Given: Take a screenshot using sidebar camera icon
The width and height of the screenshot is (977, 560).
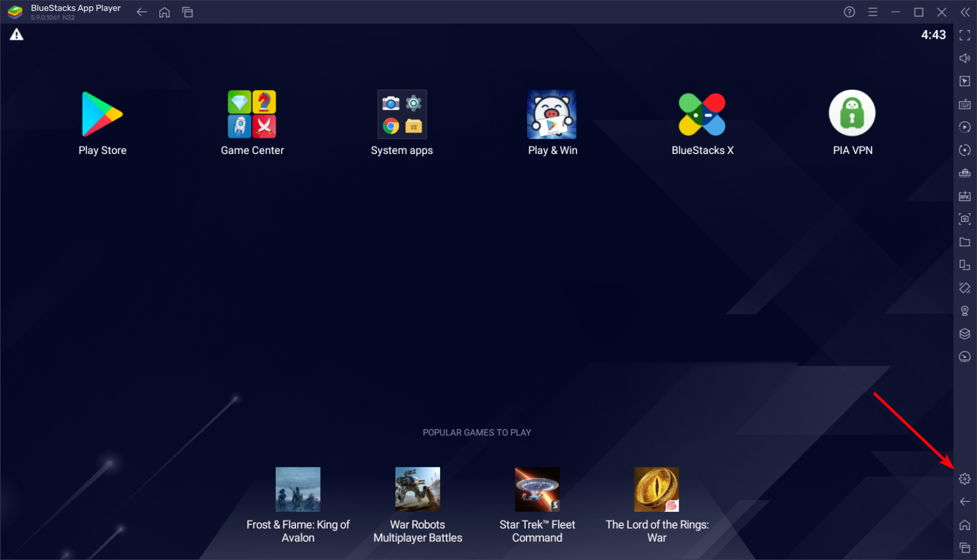Looking at the screenshot, I should pos(965,219).
